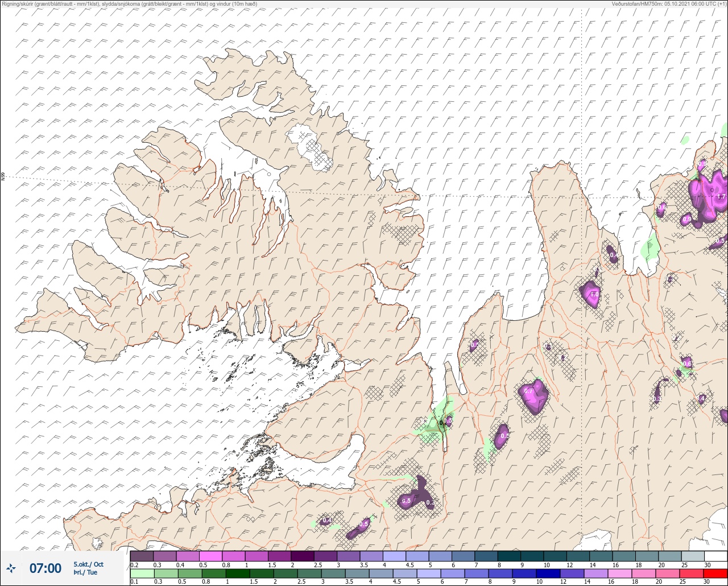Click the '0.1' label starting the lower legend

tap(134, 582)
